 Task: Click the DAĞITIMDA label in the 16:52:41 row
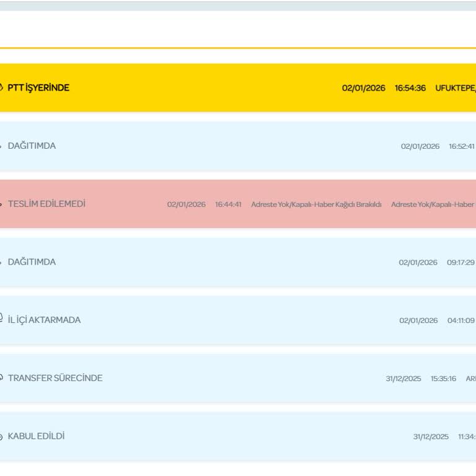click(32, 146)
